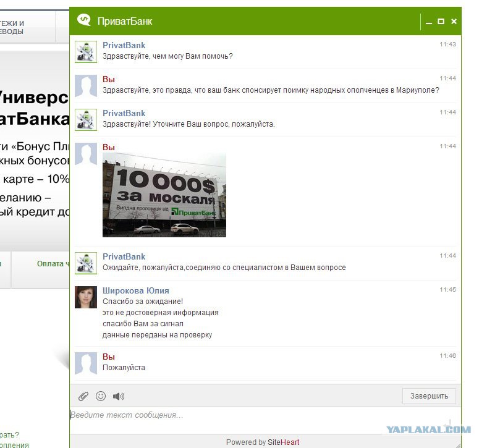Click 'Оплата' link on background page
Image resolution: width=487 pixels, height=448 pixels.
click(53, 264)
